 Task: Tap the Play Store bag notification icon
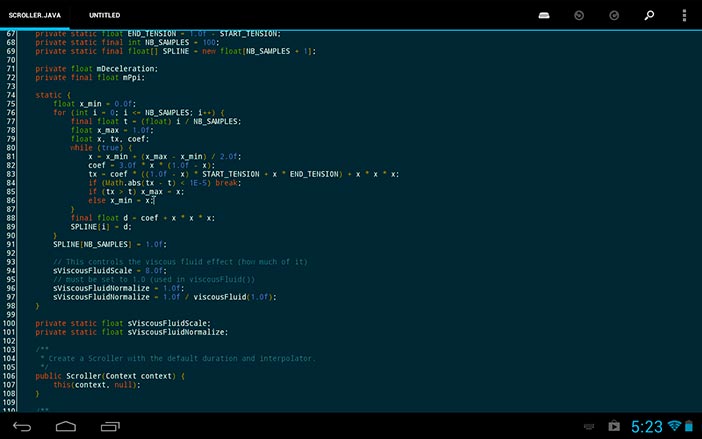pyautogui.click(x=614, y=426)
